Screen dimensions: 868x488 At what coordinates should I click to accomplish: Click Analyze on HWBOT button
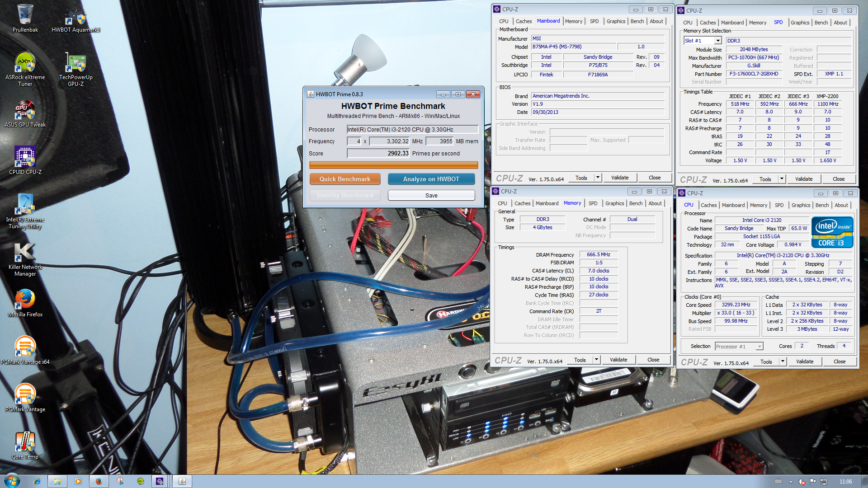pyautogui.click(x=431, y=179)
